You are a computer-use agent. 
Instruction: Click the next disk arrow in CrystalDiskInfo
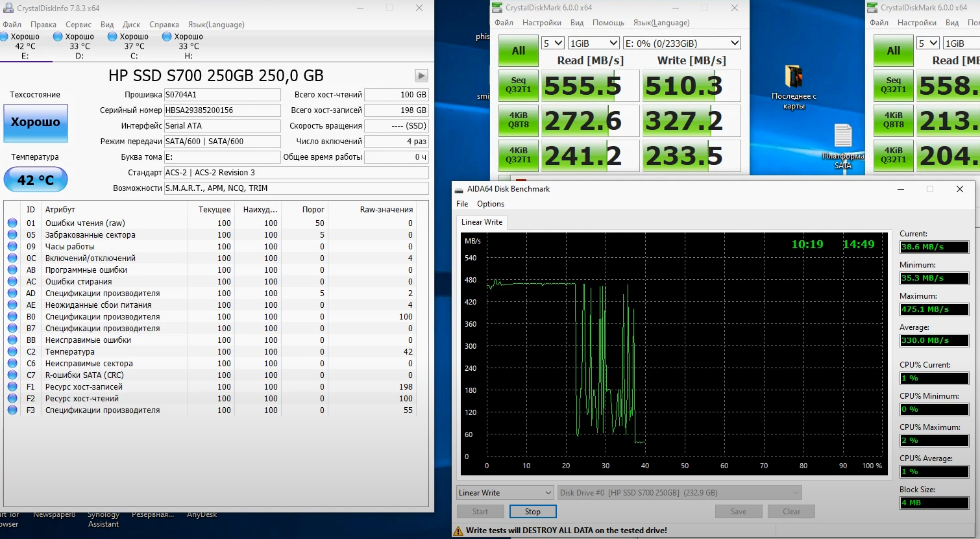[x=421, y=75]
